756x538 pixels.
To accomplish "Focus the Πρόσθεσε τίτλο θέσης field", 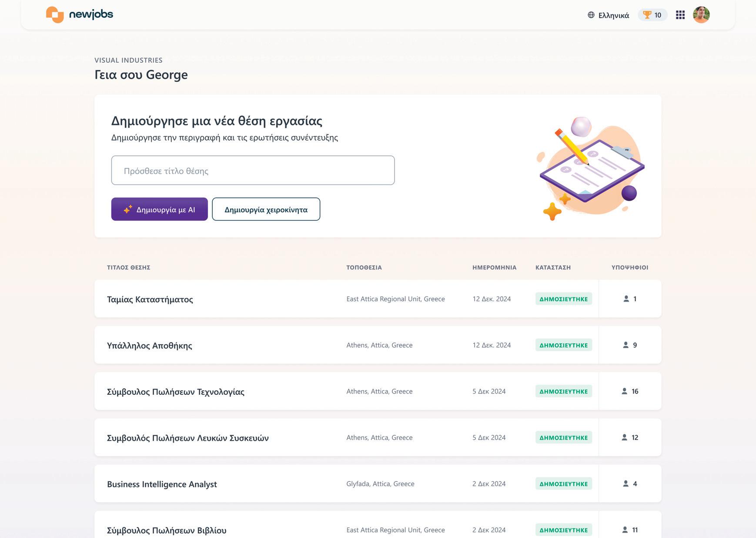I will click(253, 170).
